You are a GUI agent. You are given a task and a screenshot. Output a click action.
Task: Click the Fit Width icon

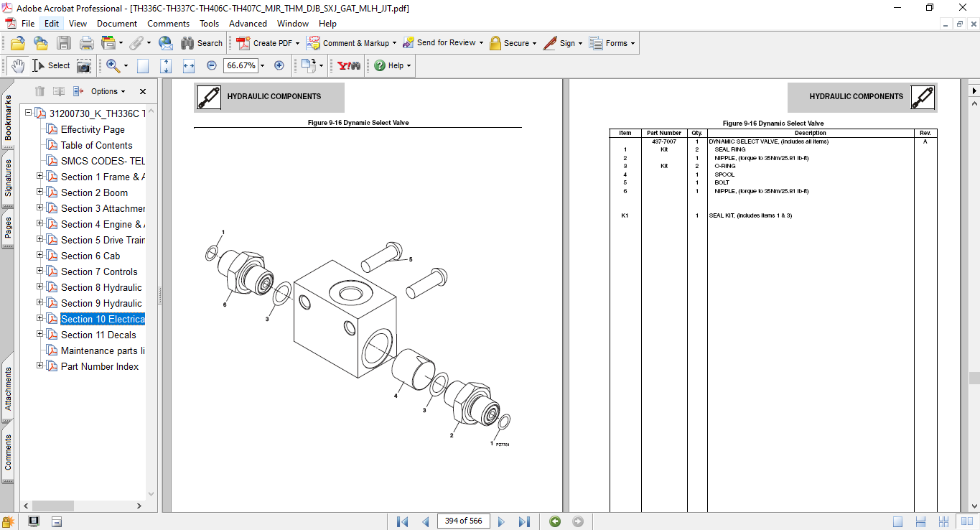coord(189,65)
